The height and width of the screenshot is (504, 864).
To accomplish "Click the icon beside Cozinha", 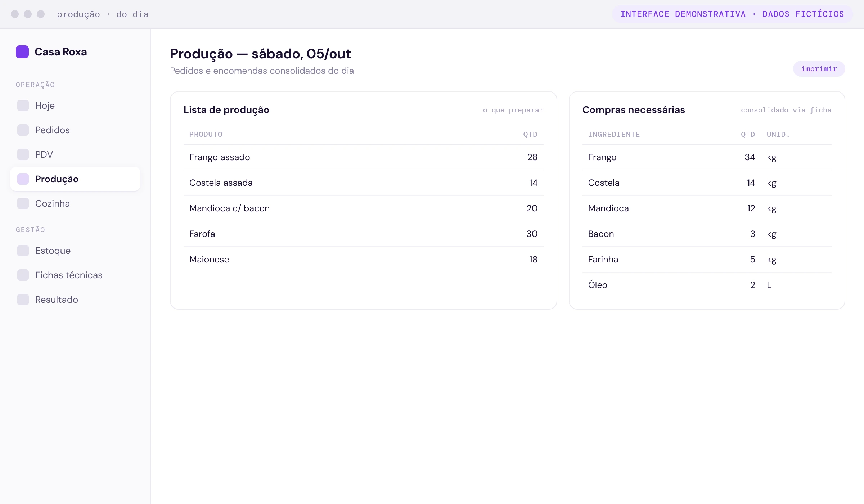I will (23, 203).
